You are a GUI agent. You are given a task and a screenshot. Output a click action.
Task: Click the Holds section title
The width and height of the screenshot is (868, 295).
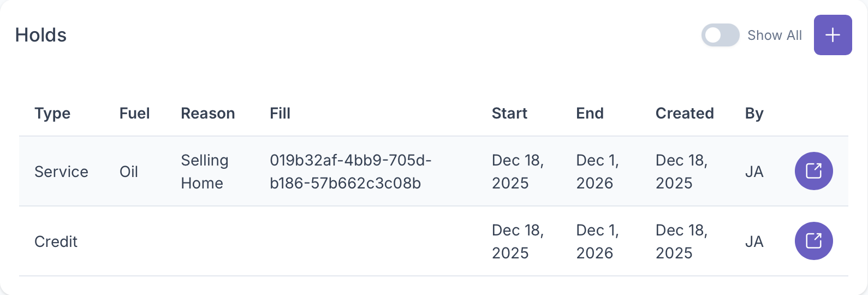click(41, 35)
